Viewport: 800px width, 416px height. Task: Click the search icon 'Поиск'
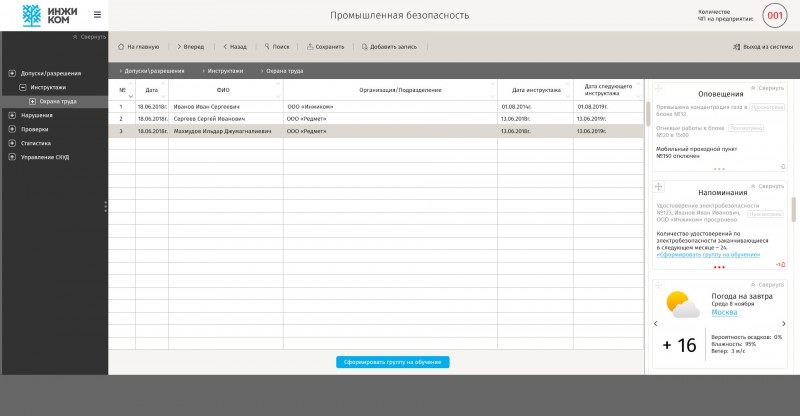point(267,46)
